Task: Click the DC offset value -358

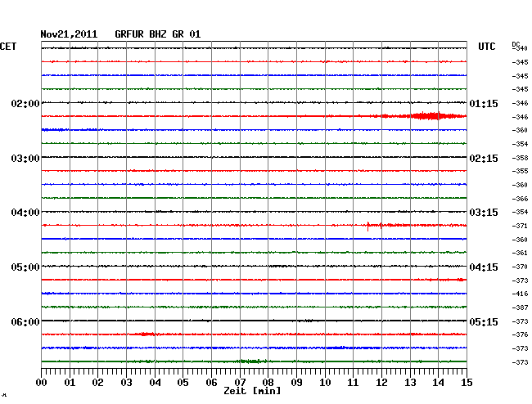Action: tap(520, 158)
